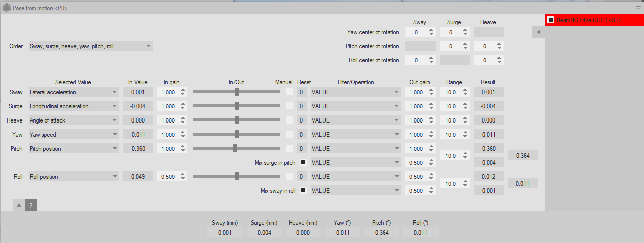Collapse panel with the up triangle button
The width and height of the screenshot is (644, 243).
[x=19, y=205]
